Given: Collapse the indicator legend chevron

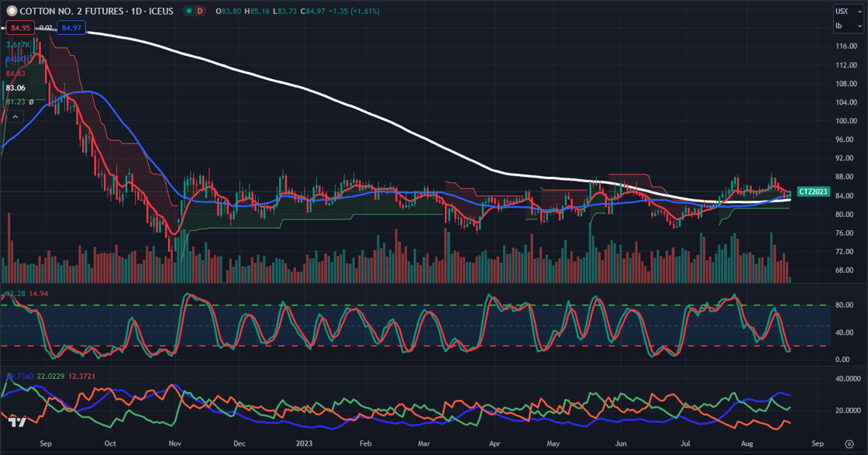Looking at the screenshot, I should 15,117.
